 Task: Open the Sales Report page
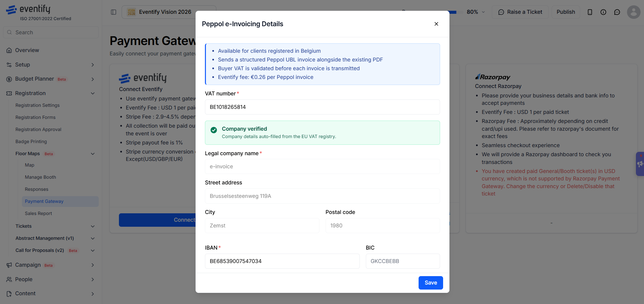click(x=38, y=214)
